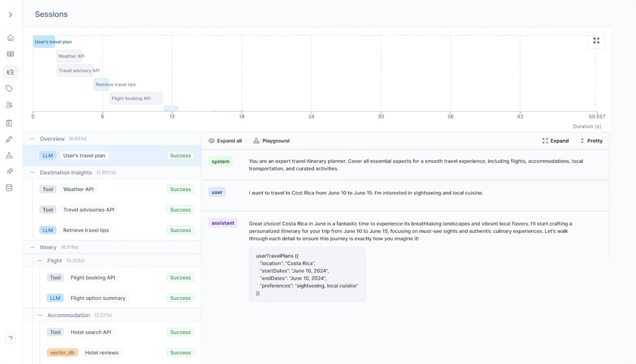
Task: Click the Expand button above the chat
Action: tap(556, 141)
